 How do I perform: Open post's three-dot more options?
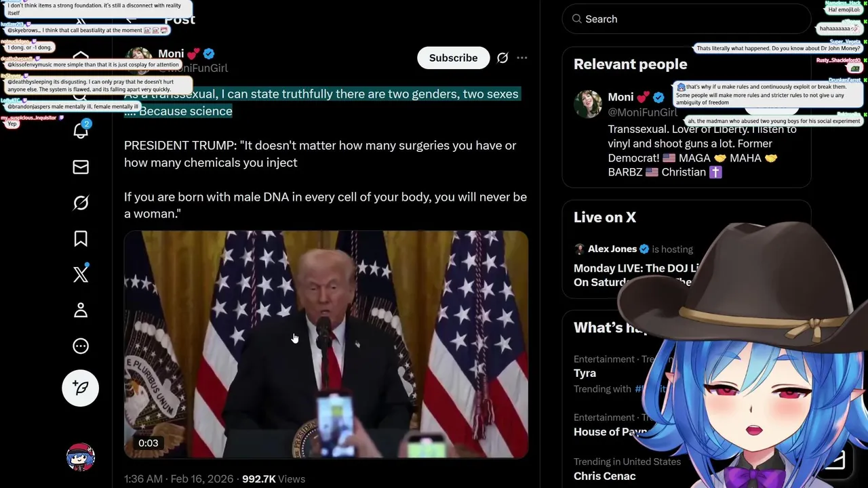[x=522, y=58]
